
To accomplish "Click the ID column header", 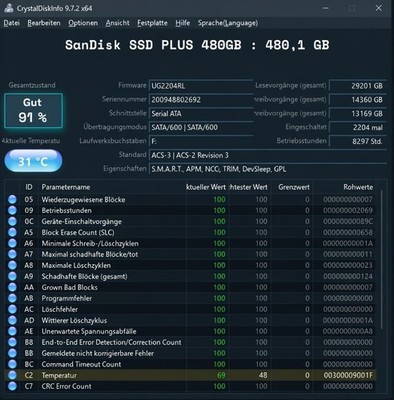I will click(29, 187).
